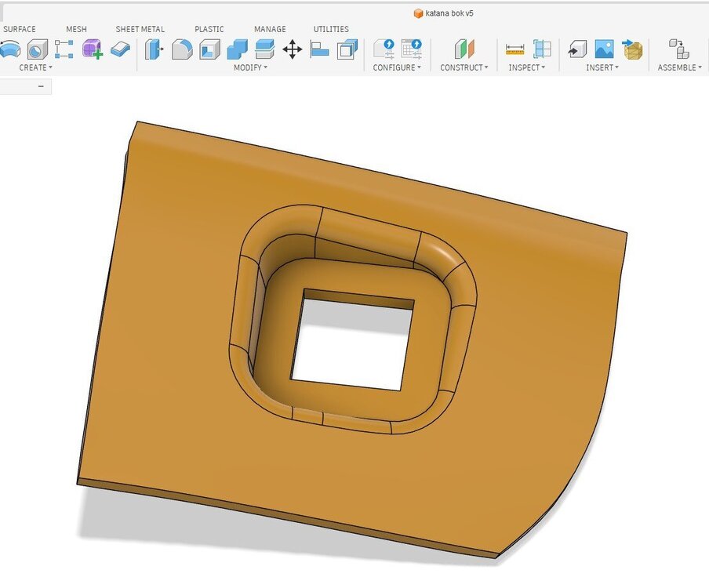Open the MESH ribbon tab
The width and height of the screenshot is (709, 588).
pos(76,29)
